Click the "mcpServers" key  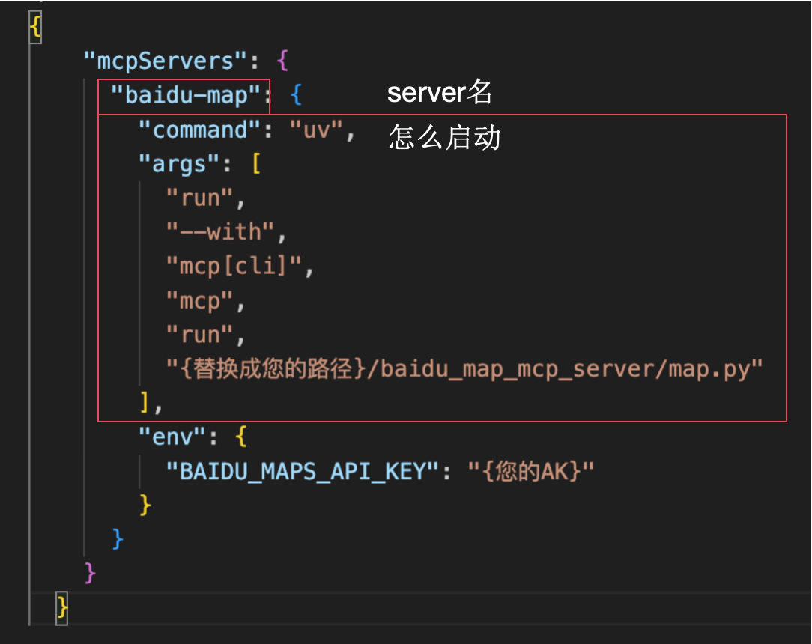point(166,61)
